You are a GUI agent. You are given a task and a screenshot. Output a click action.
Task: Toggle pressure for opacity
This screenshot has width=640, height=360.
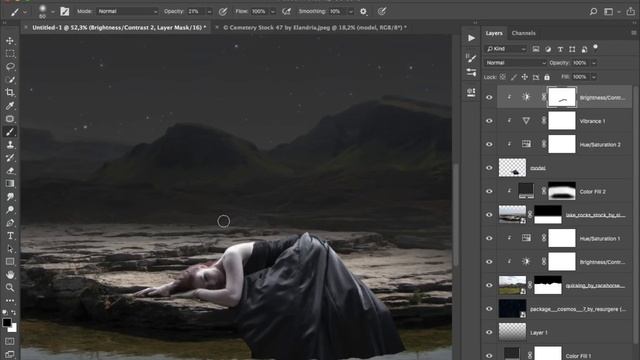click(x=223, y=11)
